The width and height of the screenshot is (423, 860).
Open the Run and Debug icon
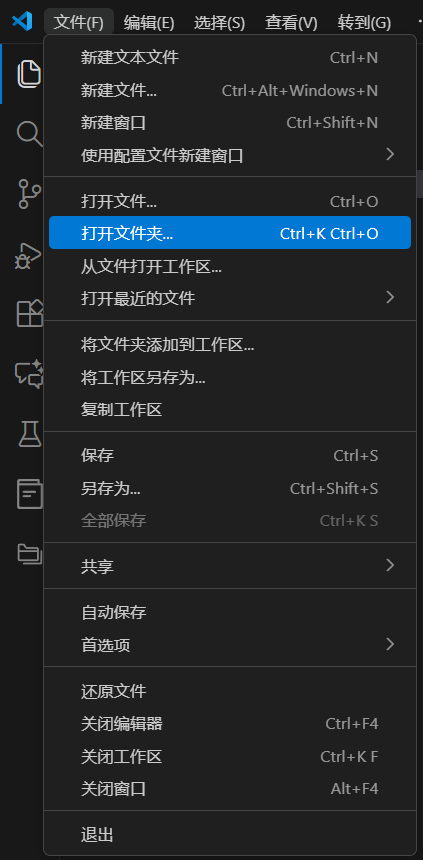tap(28, 254)
